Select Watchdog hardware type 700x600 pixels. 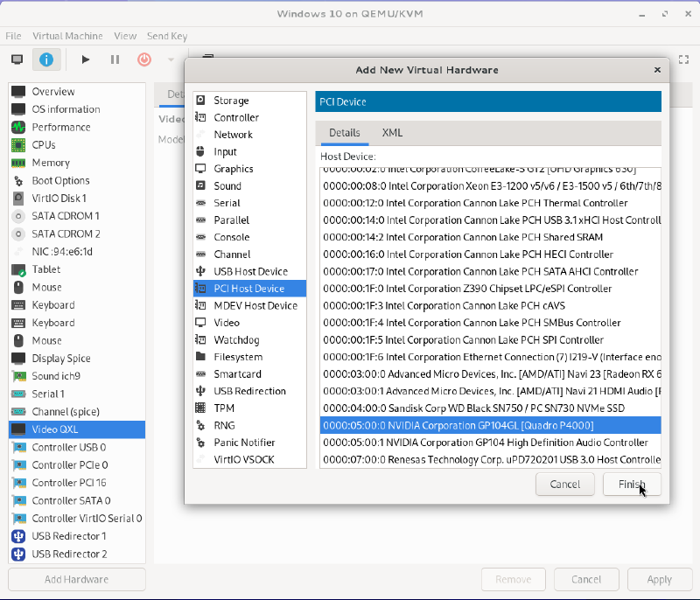coord(250,340)
